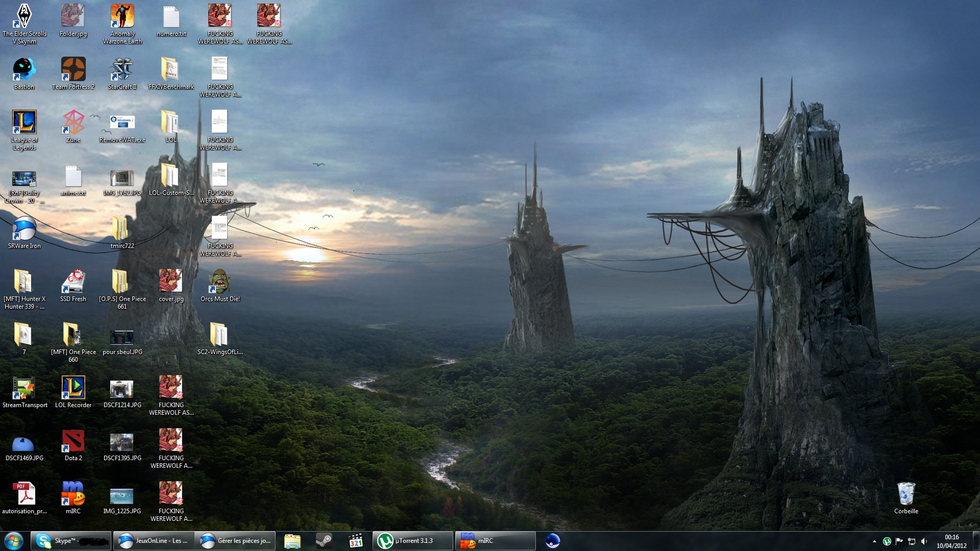
Task: Select the Team Fortress 2 shortcut
Action: point(73,73)
